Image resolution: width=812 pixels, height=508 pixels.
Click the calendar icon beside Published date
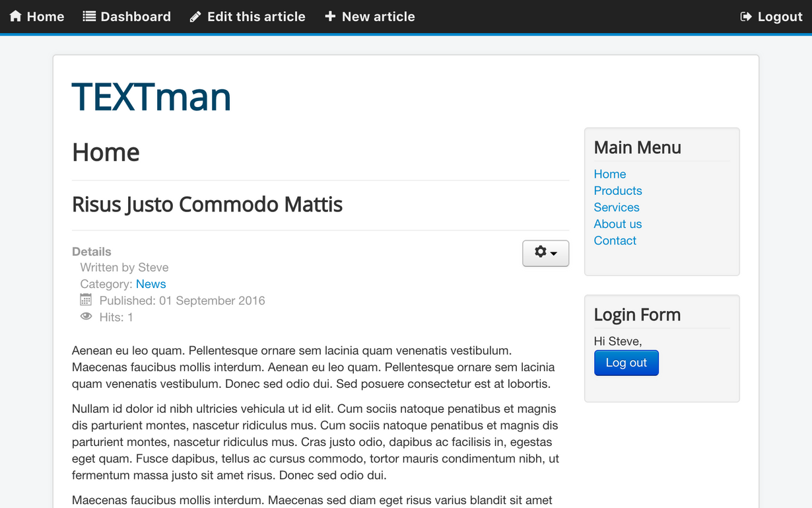click(x=86, y=300)
